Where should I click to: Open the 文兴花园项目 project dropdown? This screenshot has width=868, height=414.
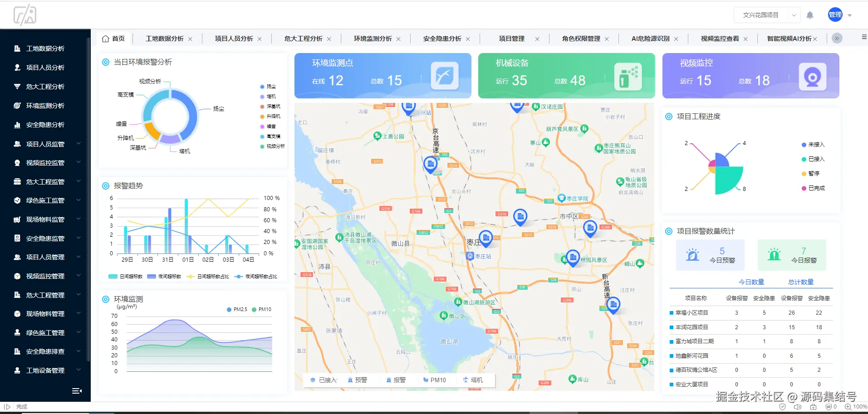767,15
